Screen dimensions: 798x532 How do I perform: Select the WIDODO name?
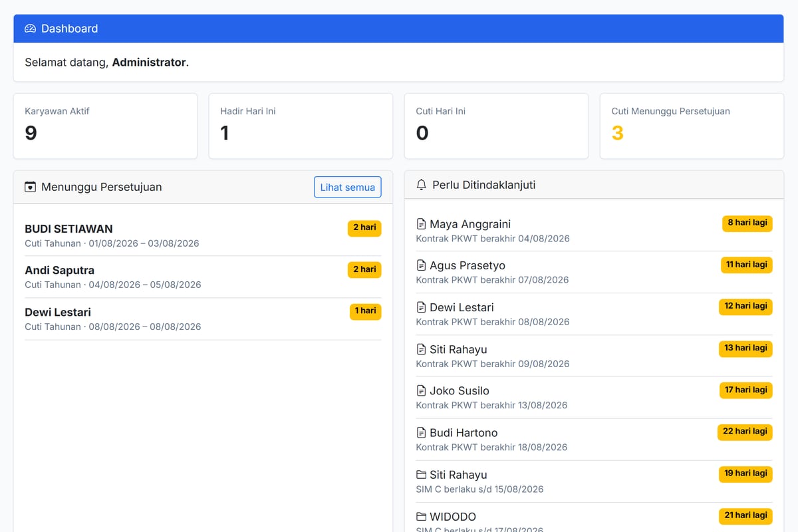click(453, 517)
